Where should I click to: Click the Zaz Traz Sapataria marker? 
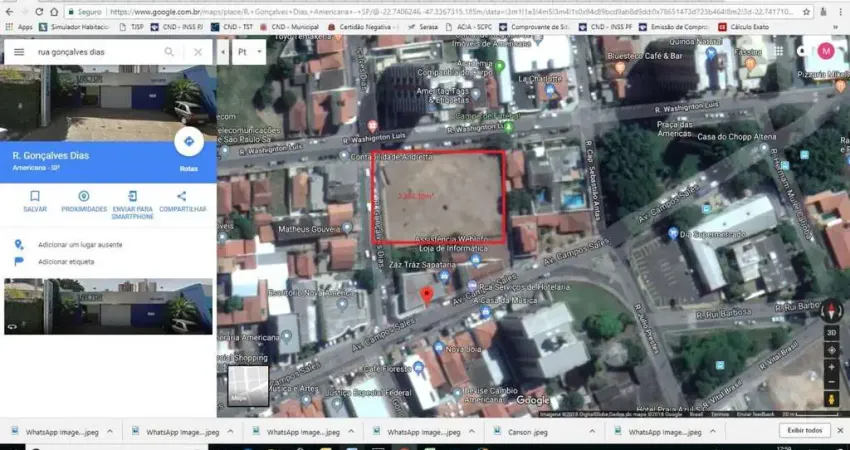coord(445,277)
